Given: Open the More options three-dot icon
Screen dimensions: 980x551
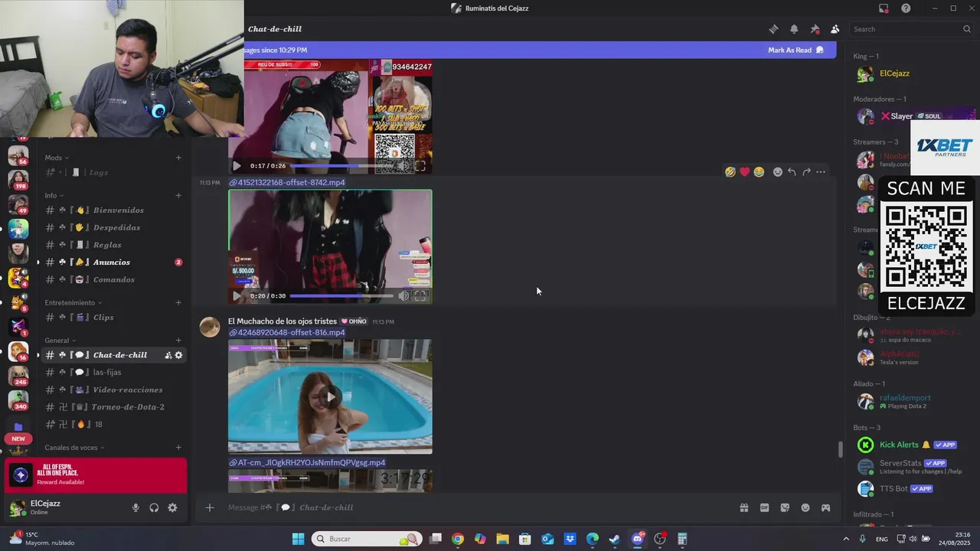Looking at the screenshot, I should [x=821, y=172].
